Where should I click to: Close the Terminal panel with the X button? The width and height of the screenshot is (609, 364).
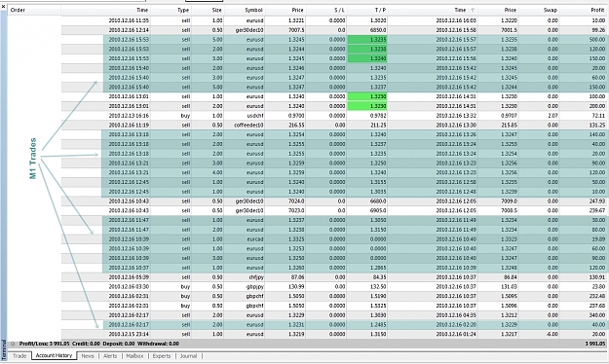3,6
